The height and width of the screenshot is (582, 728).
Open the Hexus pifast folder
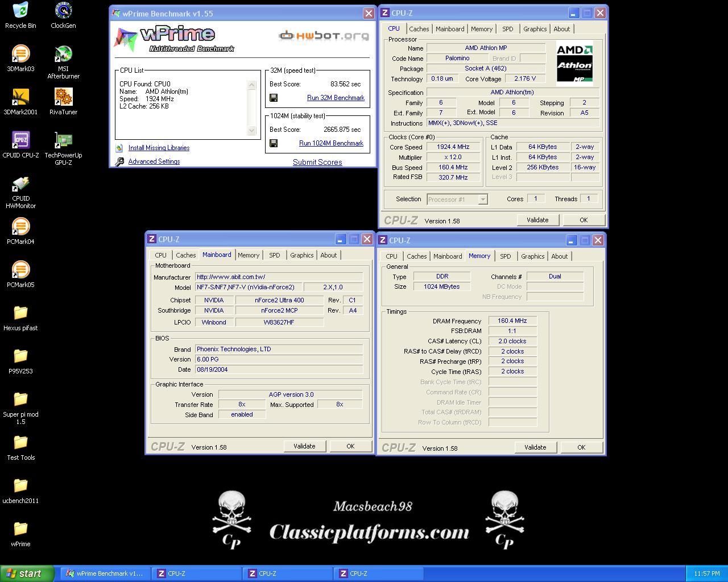[20, 318]
